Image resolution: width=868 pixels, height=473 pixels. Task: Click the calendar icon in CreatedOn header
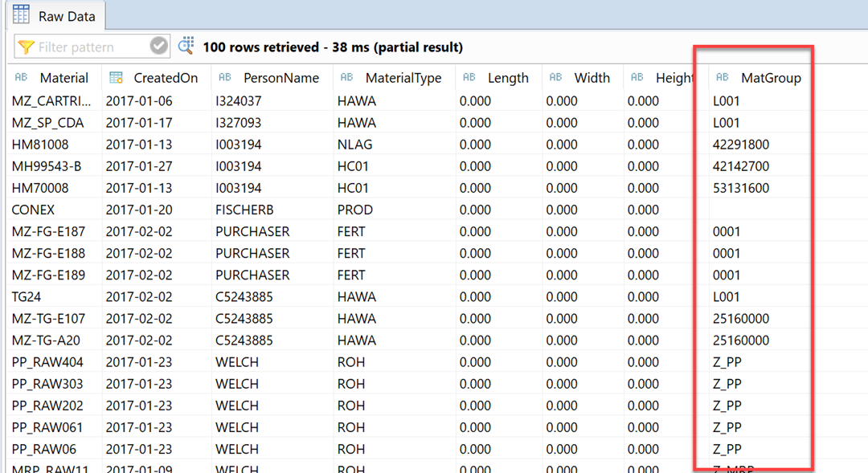tap(116, 77)
